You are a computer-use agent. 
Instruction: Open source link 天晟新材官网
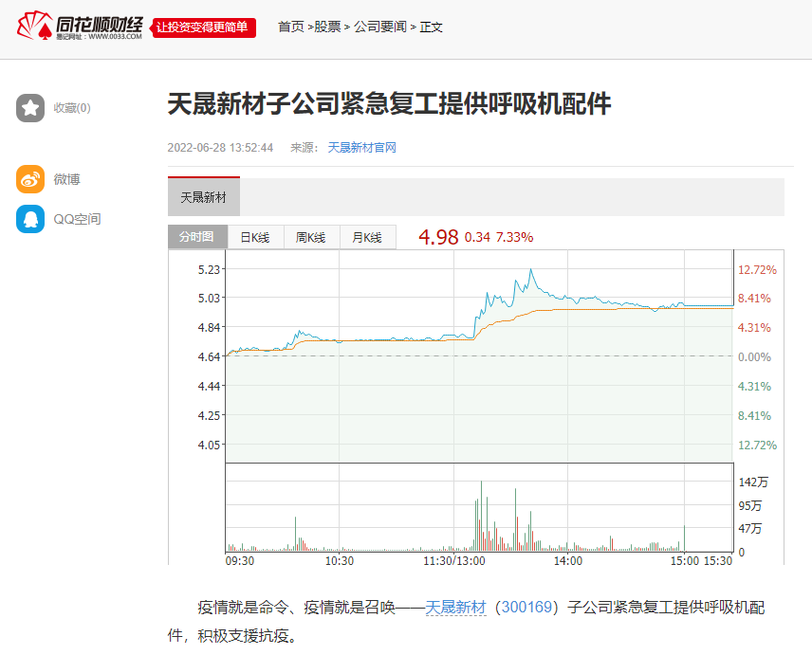[361, 147]
